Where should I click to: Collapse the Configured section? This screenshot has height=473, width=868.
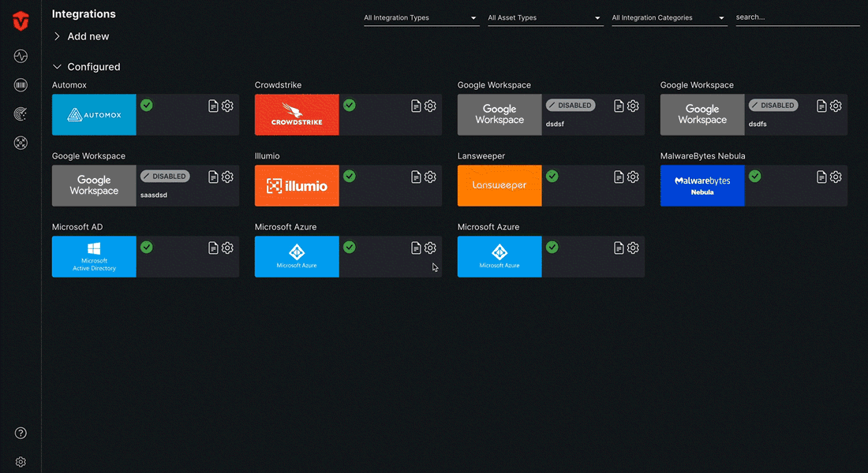pyautogui.click(x=86, y=67)
